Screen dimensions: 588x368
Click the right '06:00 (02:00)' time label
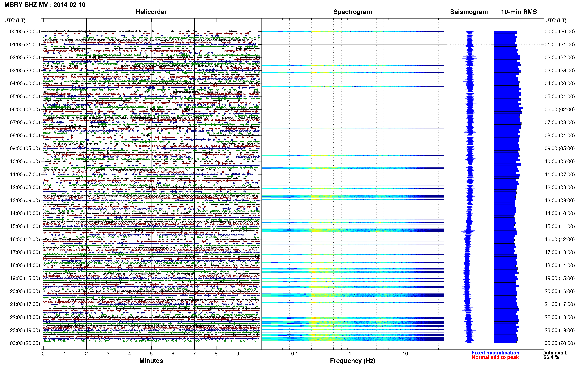click(x=560, y=110)
